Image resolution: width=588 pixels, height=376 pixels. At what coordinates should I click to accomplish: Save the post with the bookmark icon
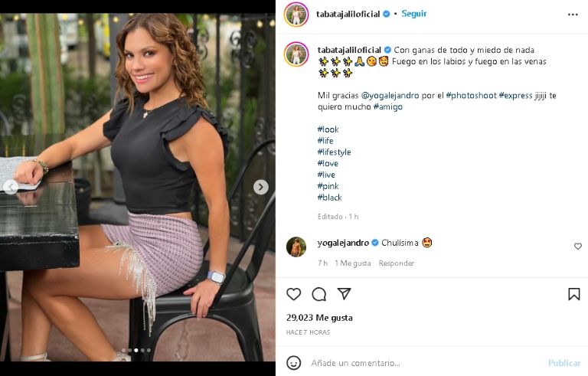coord(573,294)
